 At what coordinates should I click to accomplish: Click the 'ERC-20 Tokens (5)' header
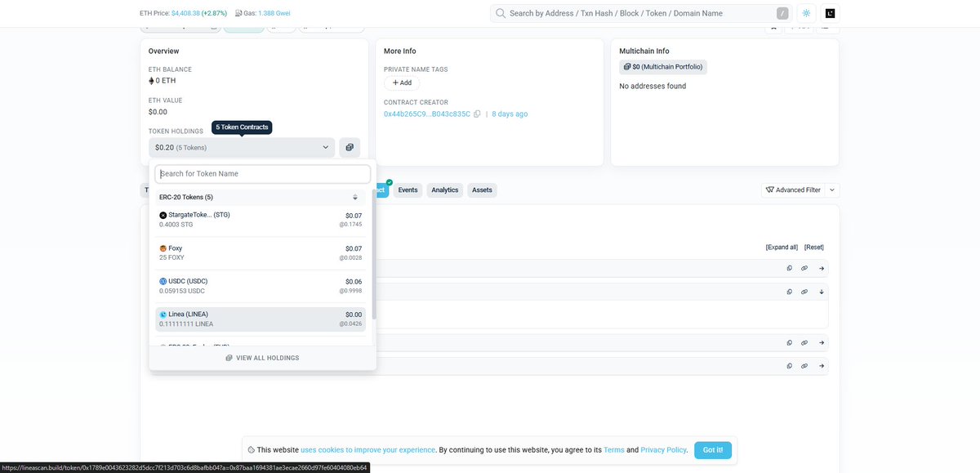(186, 197)
